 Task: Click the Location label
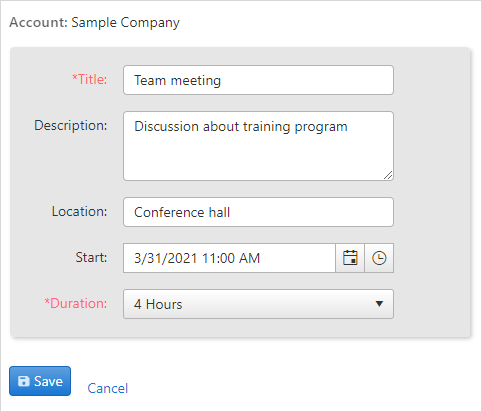click(x=79, y=212)
